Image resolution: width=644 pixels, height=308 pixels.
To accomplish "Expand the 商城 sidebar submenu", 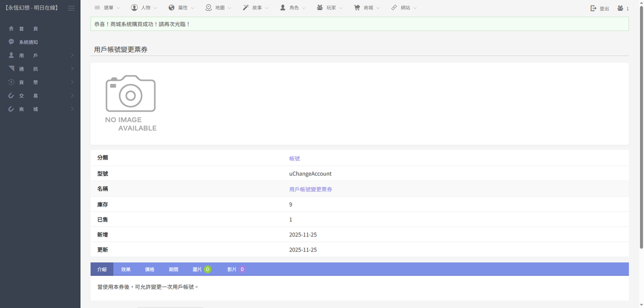I will [x=40, y=109].
